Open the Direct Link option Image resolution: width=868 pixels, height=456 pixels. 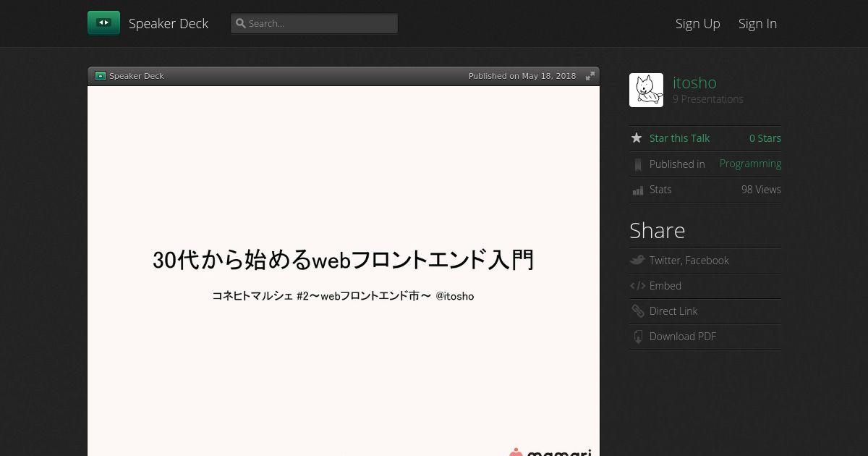pos(673,311)
